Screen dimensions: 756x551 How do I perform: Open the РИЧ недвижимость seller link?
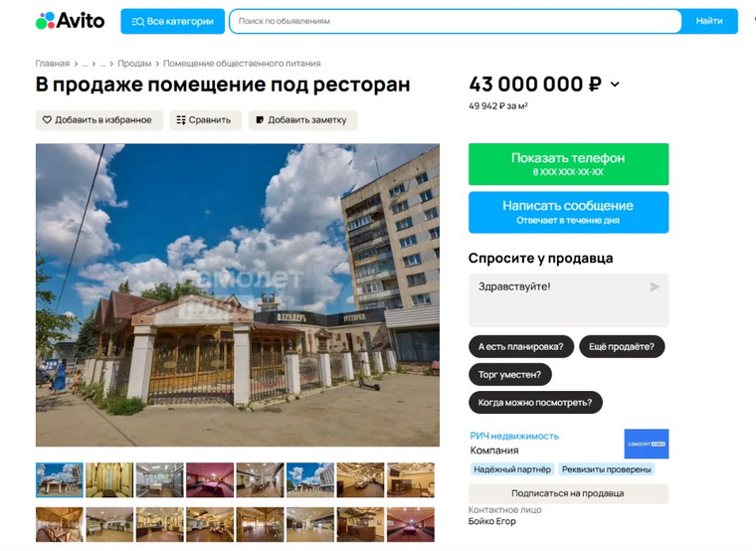pos(514,436)
